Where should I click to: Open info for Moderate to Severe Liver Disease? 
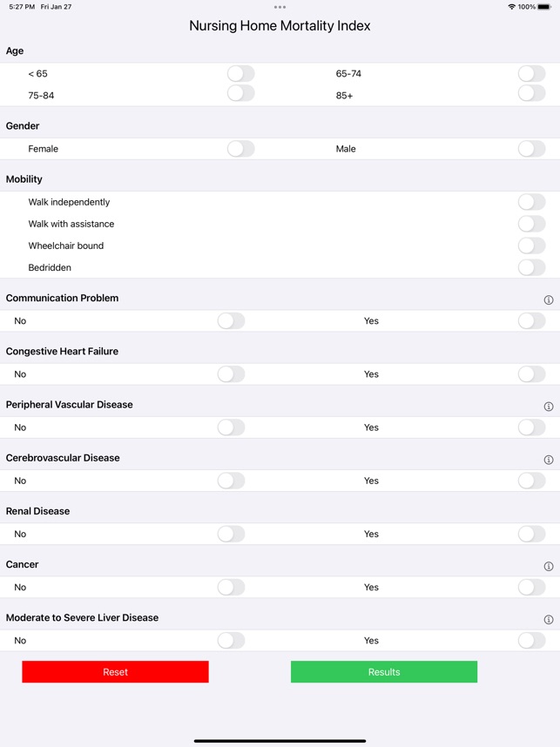coord(548,618)
